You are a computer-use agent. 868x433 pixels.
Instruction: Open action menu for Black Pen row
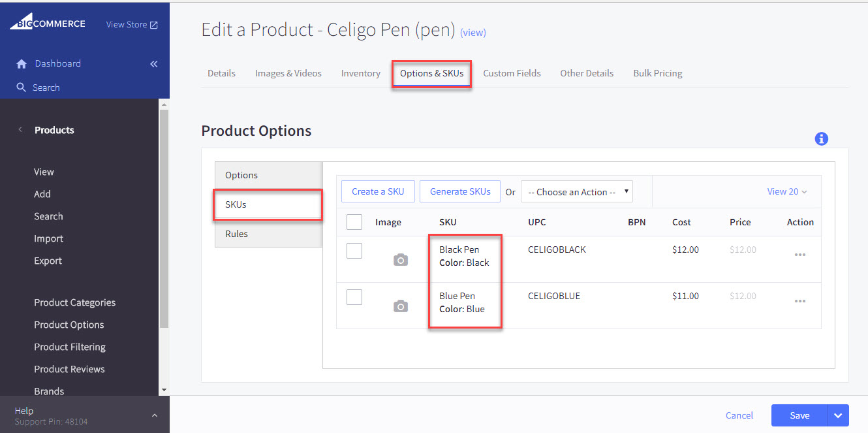coord(800,255)
